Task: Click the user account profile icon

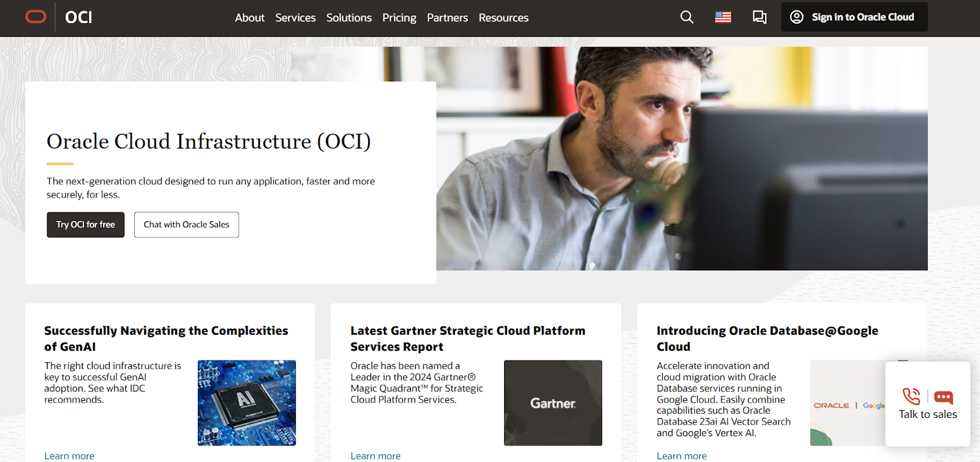Action: point(796,17)
